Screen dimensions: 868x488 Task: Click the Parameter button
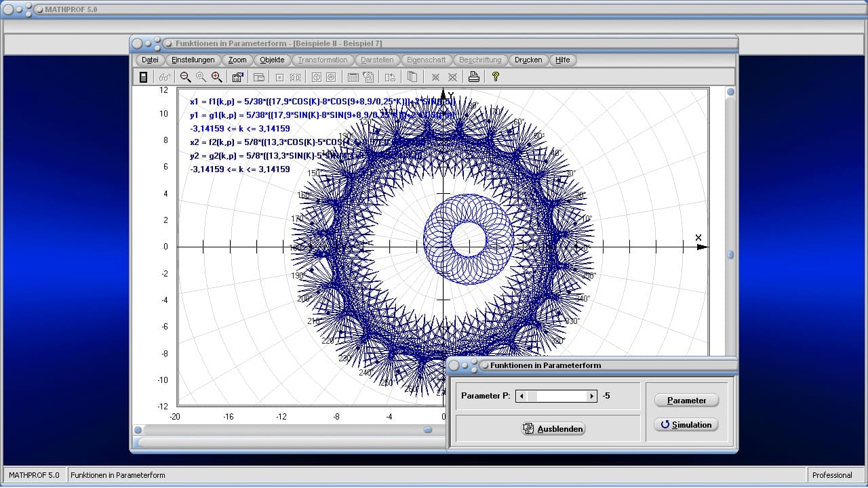[x=686, y=401]
